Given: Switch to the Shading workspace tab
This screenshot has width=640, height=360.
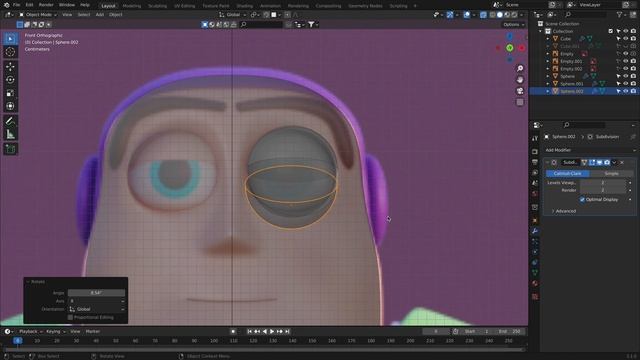Looking at the screenshot, I should click(x=244, y=6).
